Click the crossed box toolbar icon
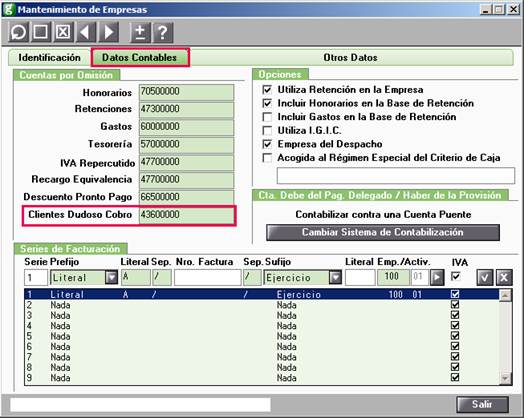 (x=63, y=32)
